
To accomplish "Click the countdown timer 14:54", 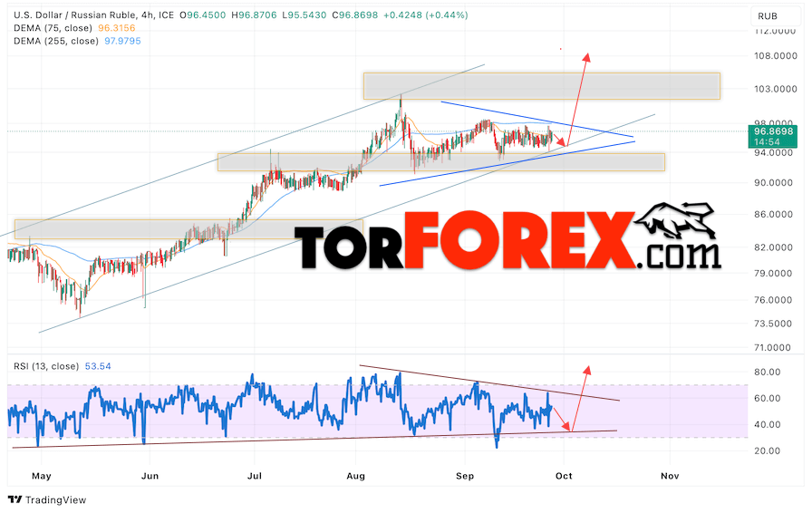I will point(767,142).
